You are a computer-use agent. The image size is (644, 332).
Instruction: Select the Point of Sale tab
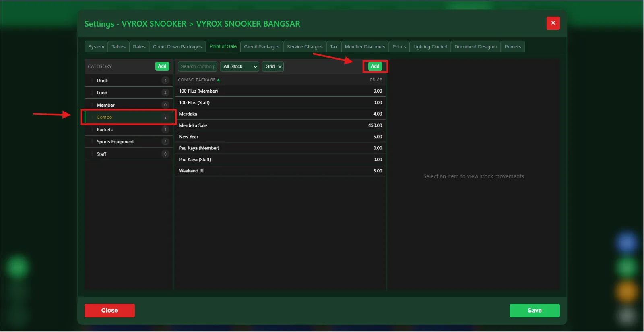(223, 46)
